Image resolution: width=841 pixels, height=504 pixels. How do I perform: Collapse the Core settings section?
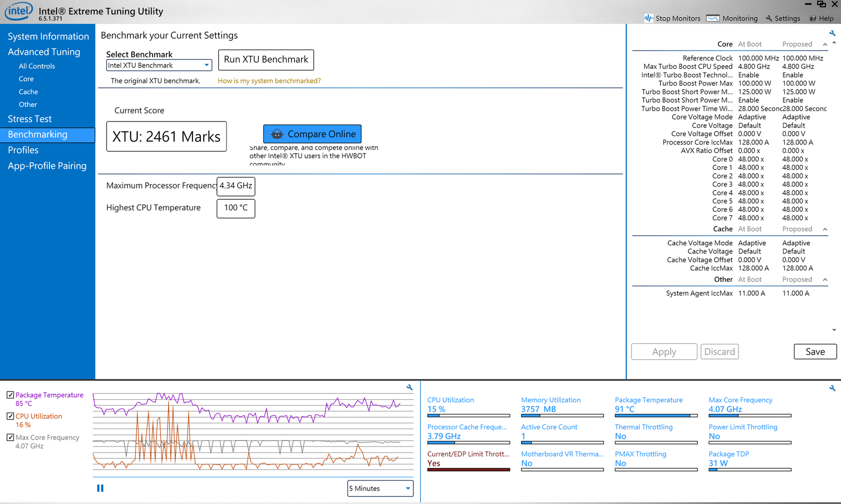tap(825, 44)
